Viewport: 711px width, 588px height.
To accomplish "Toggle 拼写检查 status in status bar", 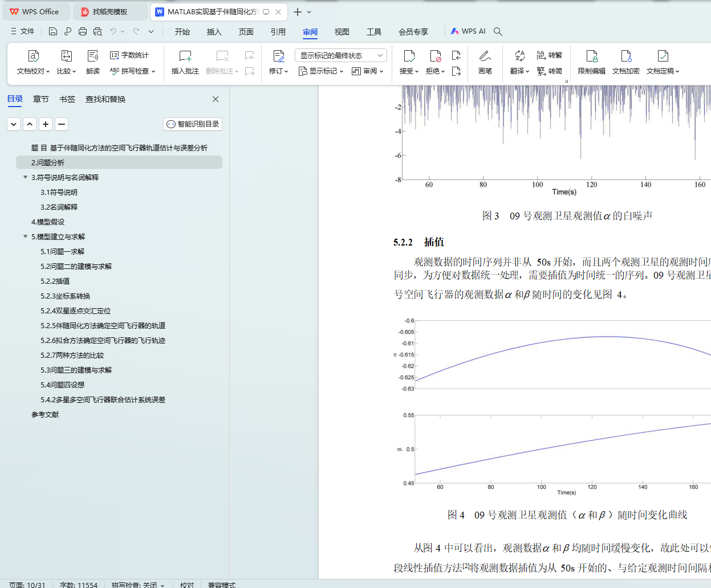I will tap(137, 585).
